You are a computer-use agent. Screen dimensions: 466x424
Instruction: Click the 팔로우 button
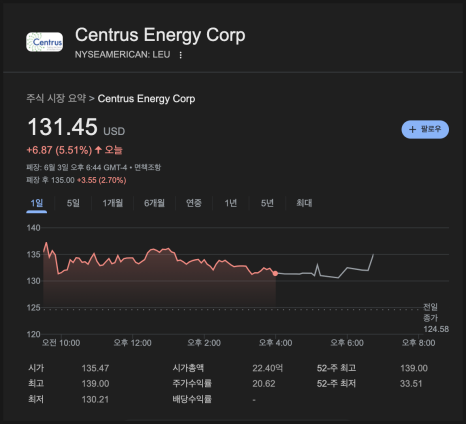pos(425,129)
